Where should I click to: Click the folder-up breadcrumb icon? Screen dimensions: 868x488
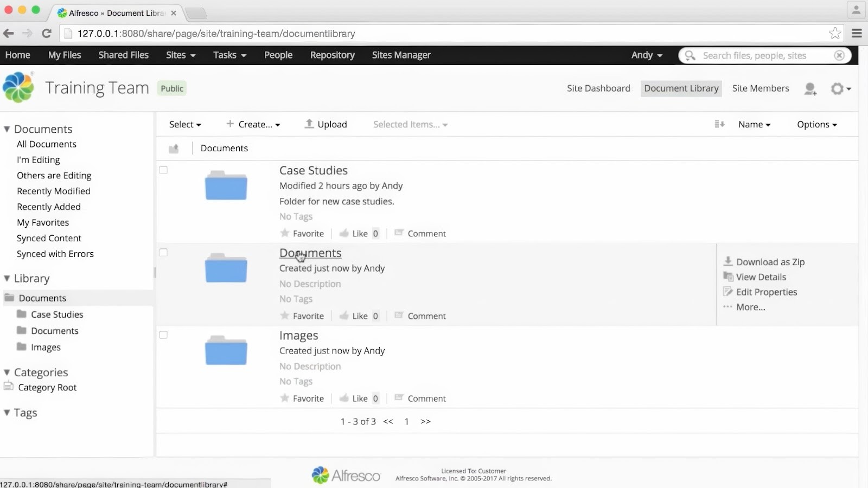174,147
